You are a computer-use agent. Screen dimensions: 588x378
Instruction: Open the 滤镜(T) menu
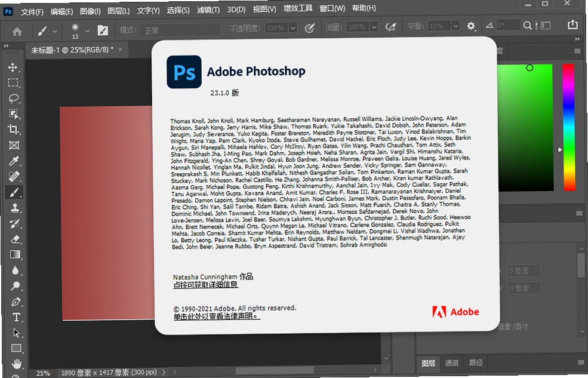(208, 10)
